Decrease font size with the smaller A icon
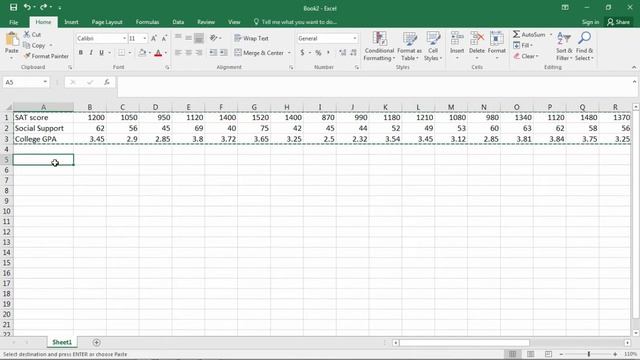Viewport: 640px width, 360px height. 164,38
